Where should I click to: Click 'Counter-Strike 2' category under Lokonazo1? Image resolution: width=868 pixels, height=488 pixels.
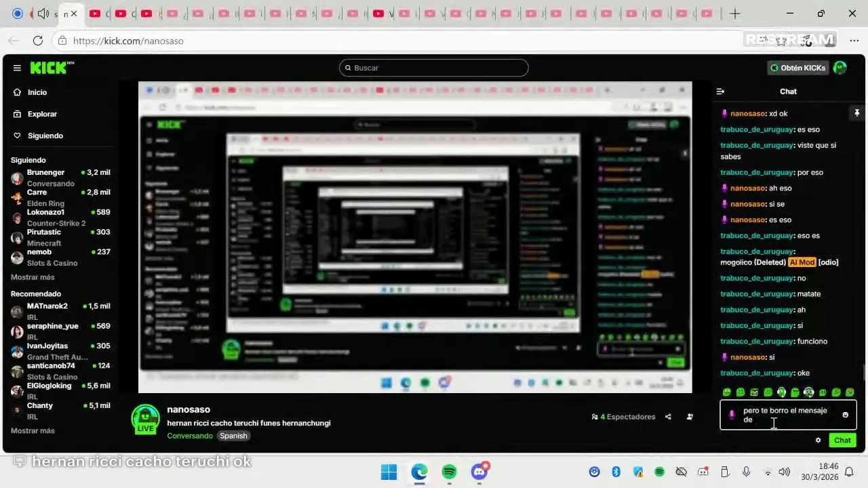(56, 223)
